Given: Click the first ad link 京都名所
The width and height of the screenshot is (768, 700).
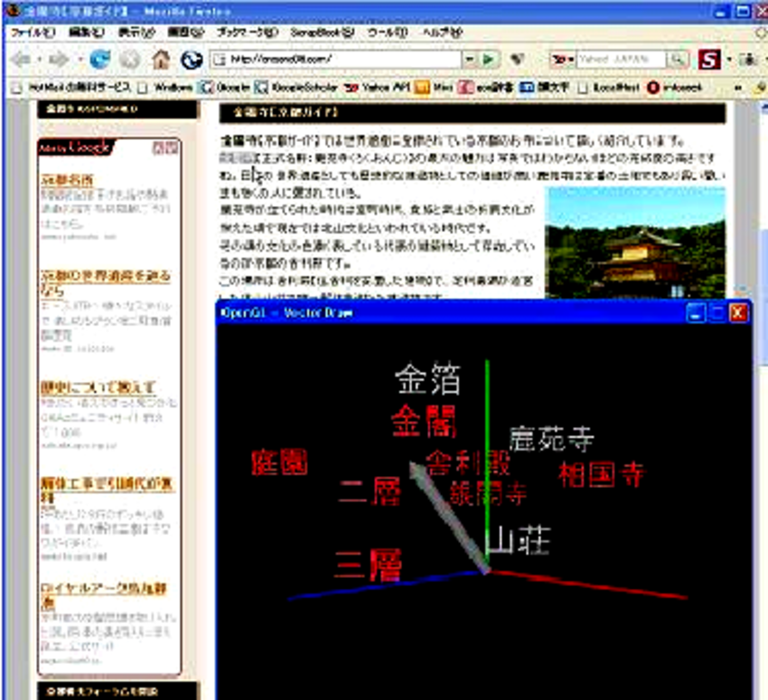Looking at the screenshot, I should pos(67,181).
